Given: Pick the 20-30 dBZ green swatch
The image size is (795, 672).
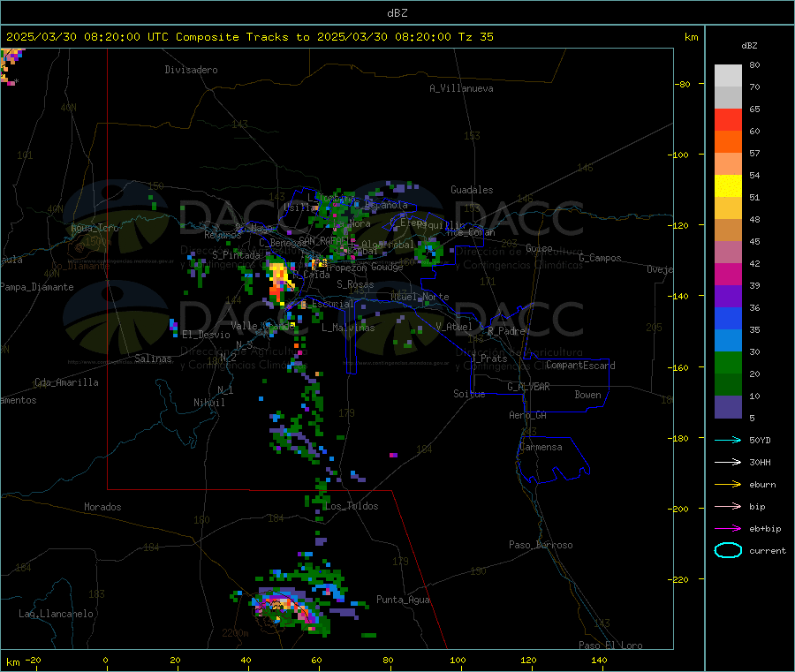Looking at the screenshot, I should pos(728,362).
